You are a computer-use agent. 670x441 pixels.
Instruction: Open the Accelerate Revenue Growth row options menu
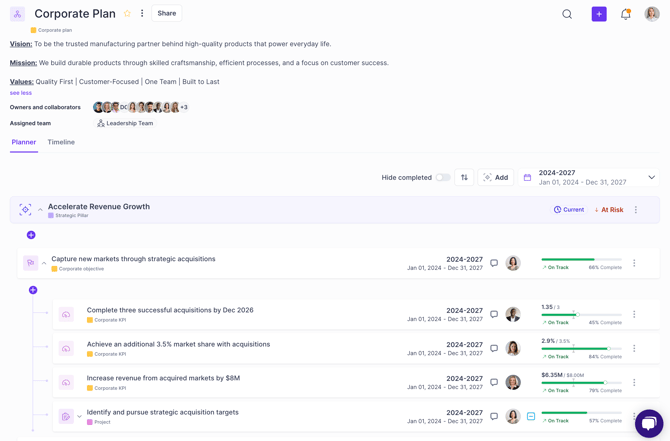[636, 210]
